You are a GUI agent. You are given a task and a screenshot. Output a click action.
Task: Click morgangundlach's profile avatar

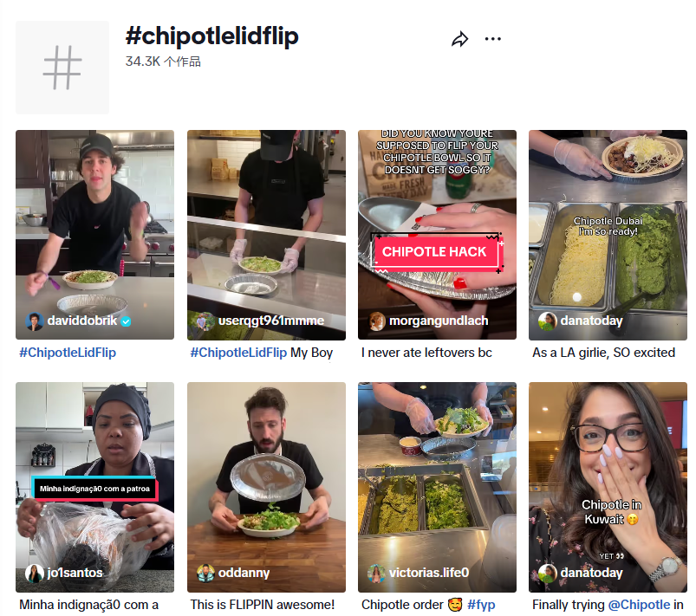click(x=377, y=321)
